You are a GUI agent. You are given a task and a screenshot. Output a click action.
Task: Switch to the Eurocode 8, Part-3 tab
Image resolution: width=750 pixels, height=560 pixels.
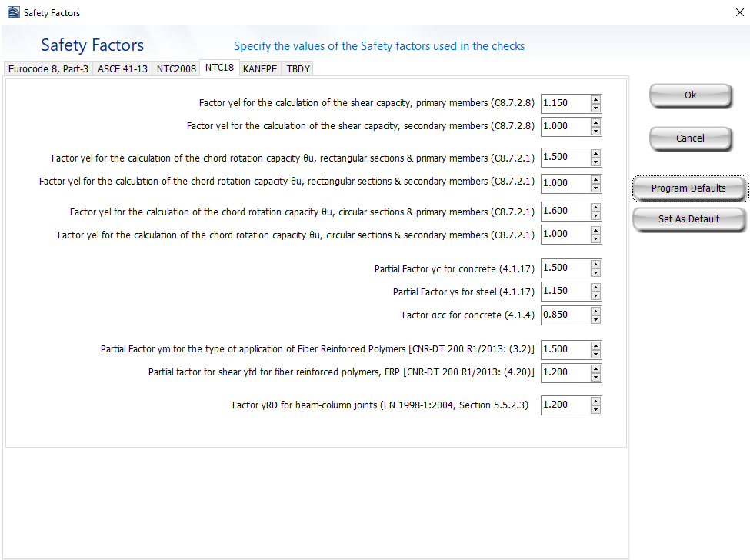48,68
